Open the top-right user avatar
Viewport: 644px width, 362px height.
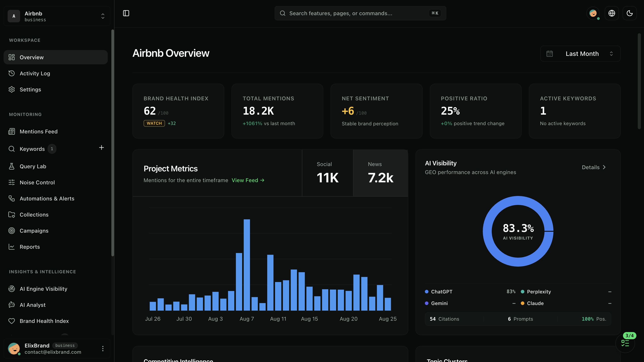(593, 13)
